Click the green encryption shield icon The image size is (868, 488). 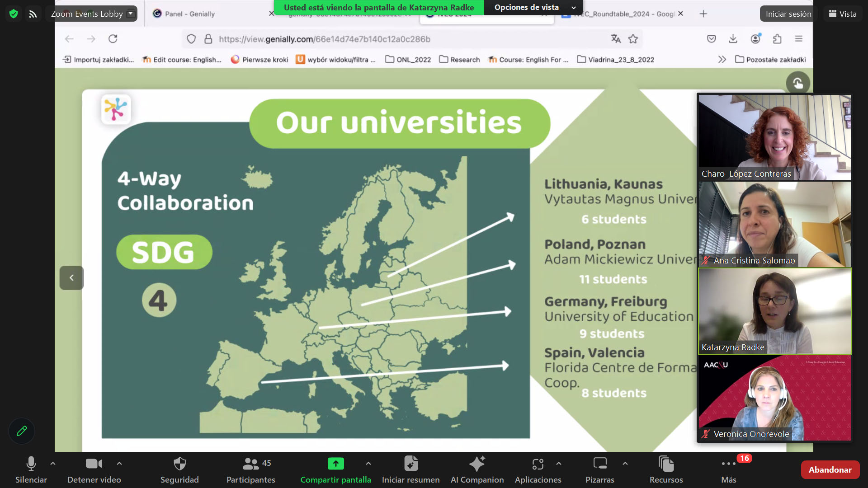(14, 14)
